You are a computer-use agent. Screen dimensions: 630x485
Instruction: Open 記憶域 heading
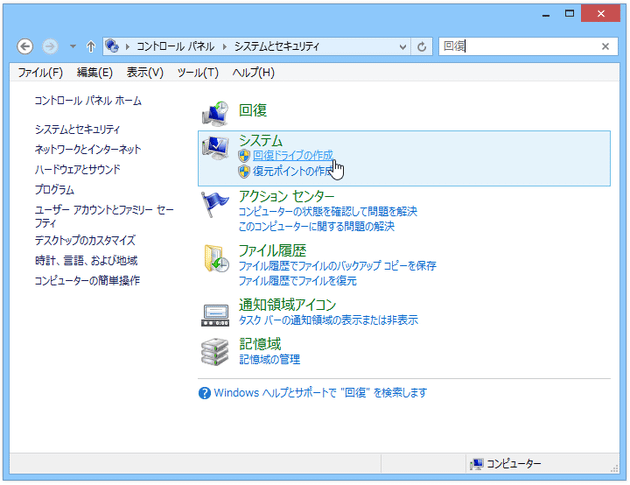(260, 344)
